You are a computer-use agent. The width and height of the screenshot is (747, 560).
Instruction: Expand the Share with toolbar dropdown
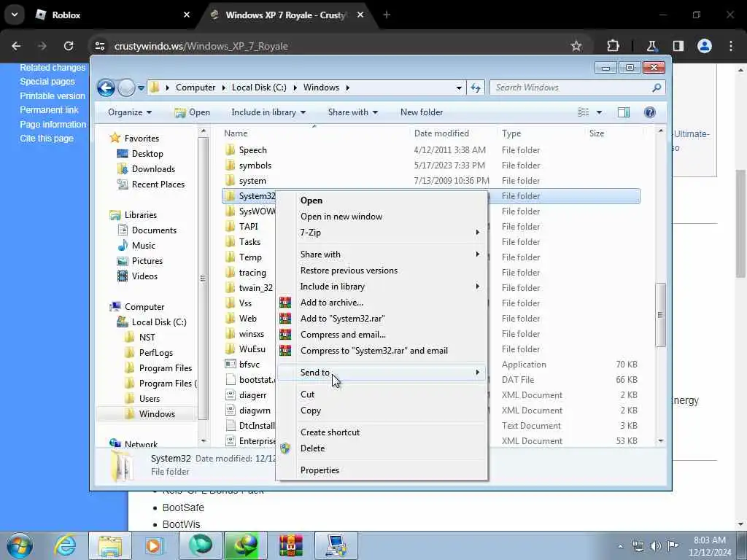point(353,112)
